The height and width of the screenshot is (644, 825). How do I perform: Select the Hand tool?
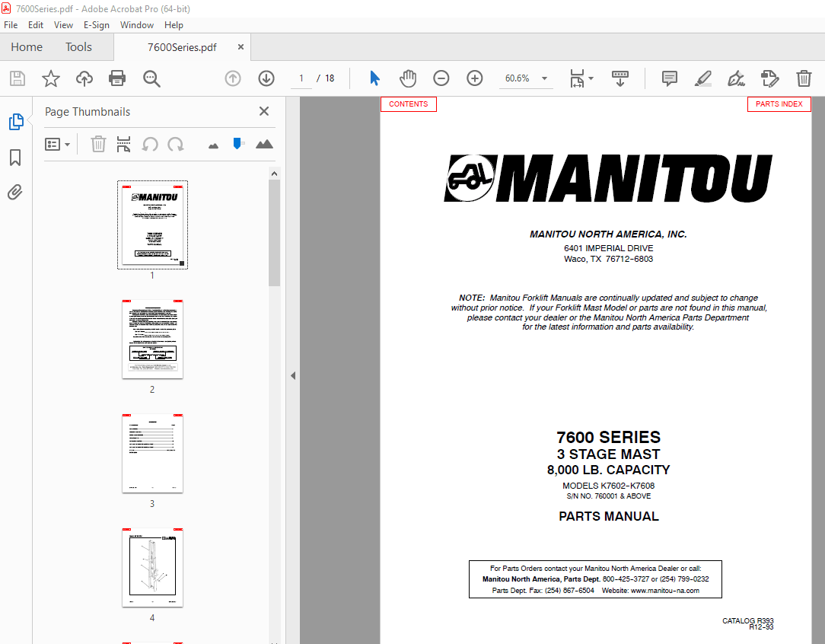pos(408,78)
